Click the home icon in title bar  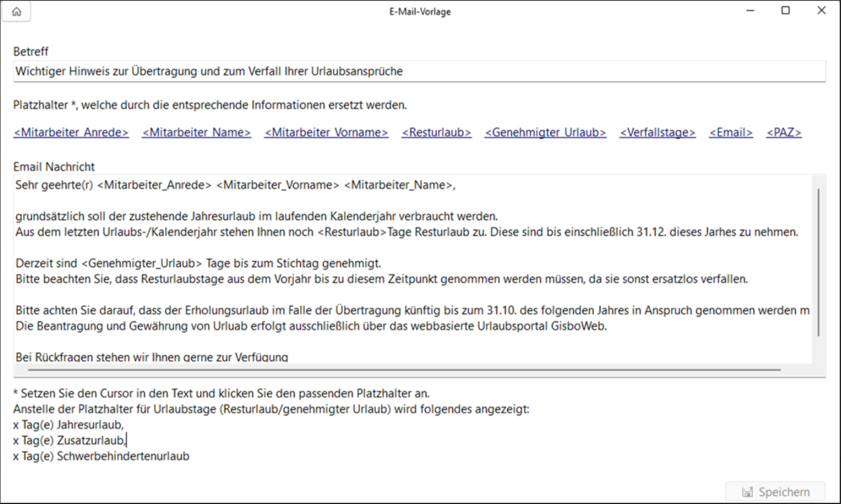[16, 12]
